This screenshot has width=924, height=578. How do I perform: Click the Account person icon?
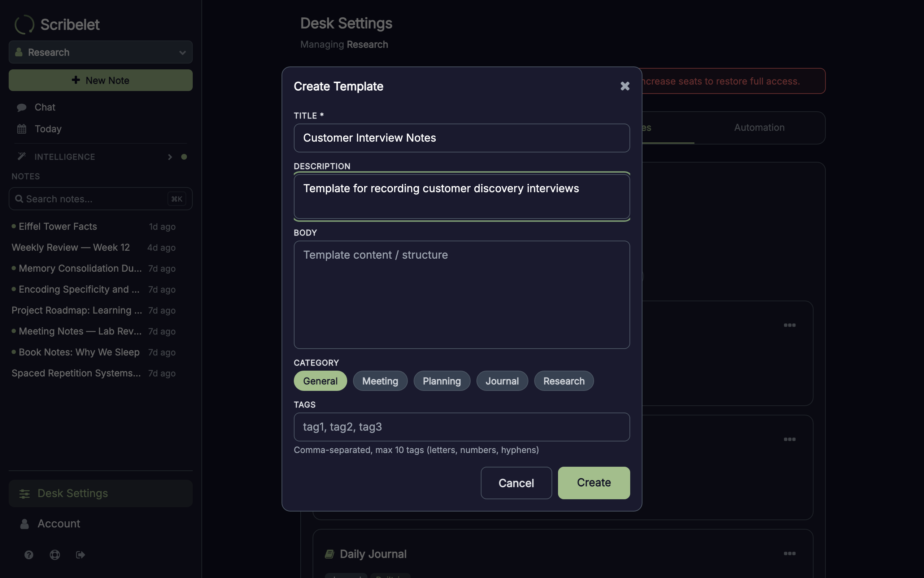pyautogui.click(x=25, y=524)
